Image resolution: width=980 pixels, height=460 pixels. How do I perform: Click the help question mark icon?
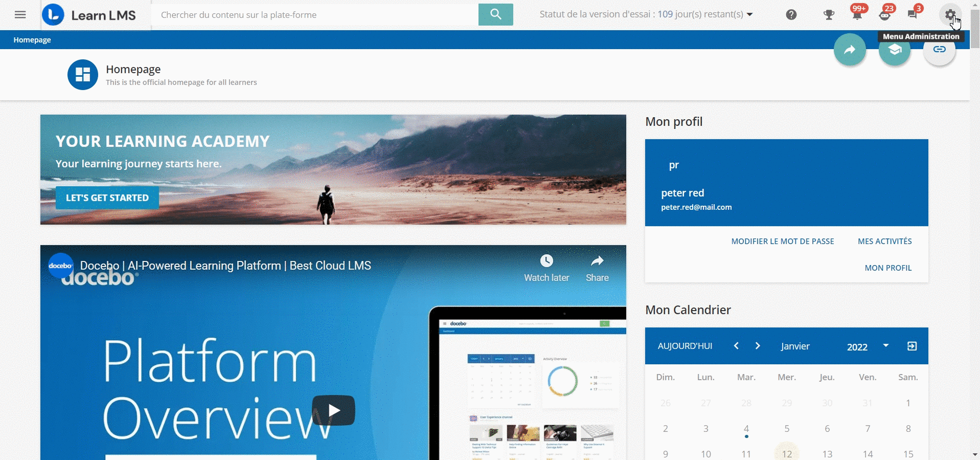(x=791, y=15)
